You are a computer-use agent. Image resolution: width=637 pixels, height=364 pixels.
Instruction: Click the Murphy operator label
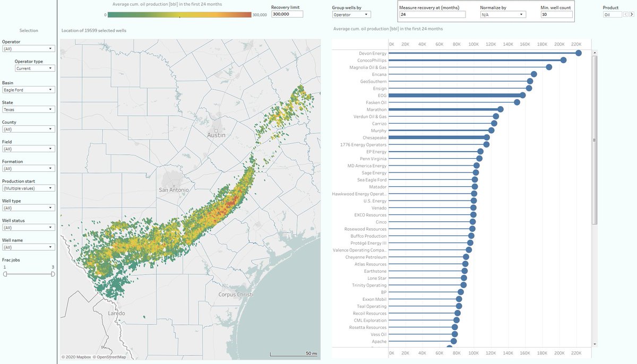378,131
